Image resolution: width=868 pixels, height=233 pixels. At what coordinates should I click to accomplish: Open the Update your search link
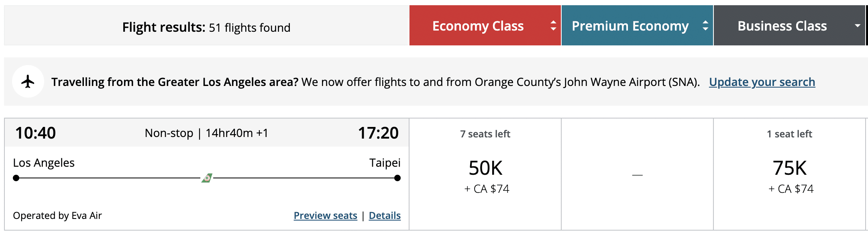[762, 82]
